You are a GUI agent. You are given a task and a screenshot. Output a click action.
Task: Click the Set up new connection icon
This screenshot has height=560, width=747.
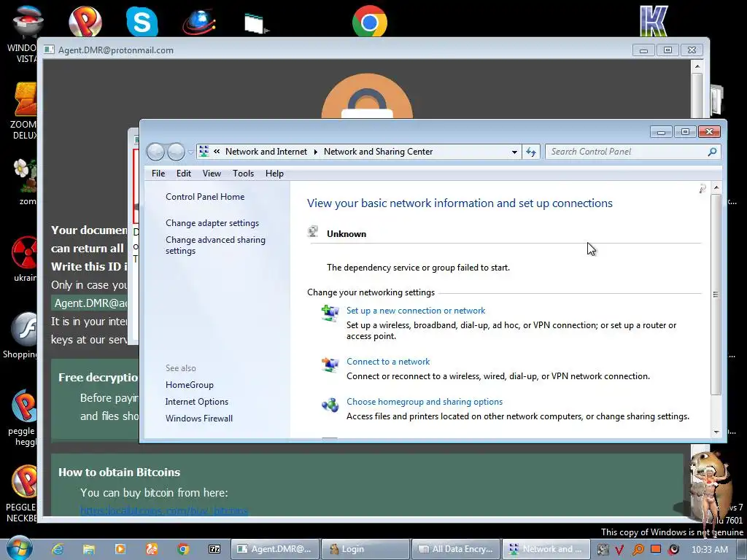[x=330, y=314]
